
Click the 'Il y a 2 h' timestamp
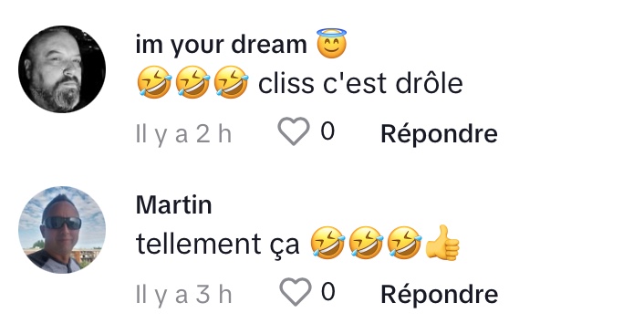click(x=183, y=134)
